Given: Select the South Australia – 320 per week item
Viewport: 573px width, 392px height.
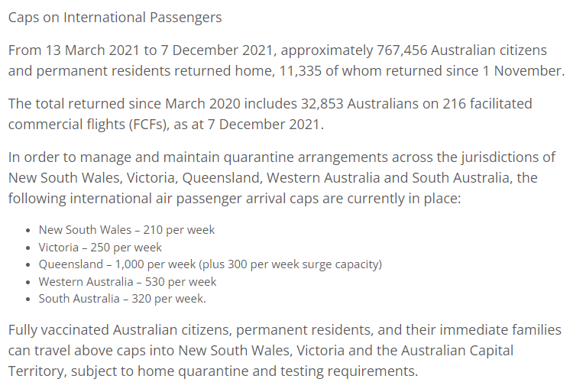Looking at the screenshot, I should [x=122, y=299].
